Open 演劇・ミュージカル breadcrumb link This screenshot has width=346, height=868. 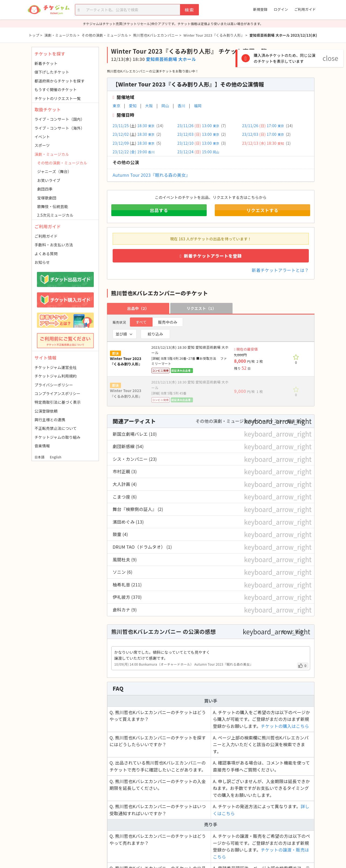pyautogui.click(x=60, y=35)
